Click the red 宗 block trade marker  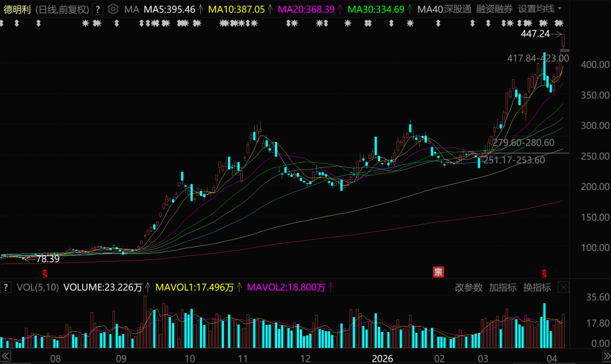(x=438, y=272)
